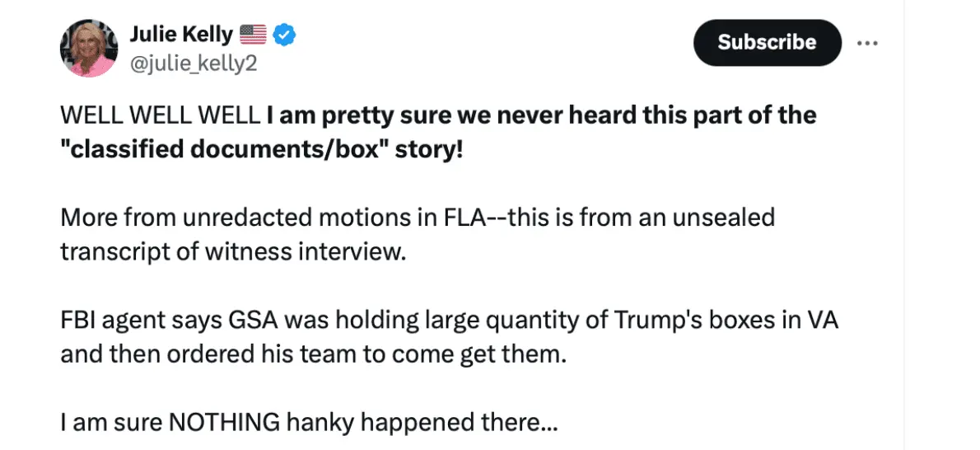This screenshot has height=450, width=980.
Task: Click the blue verified checkmark badge
Action: click(x=284, y=35)
